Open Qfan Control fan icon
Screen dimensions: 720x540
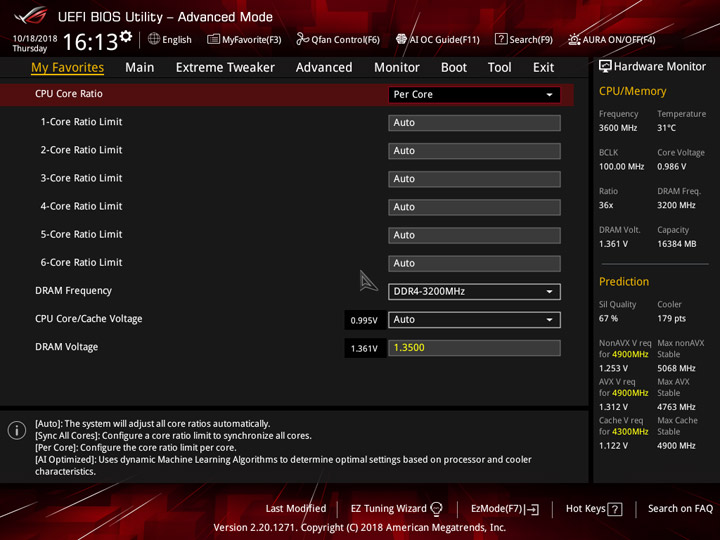[x=302, y=39]
